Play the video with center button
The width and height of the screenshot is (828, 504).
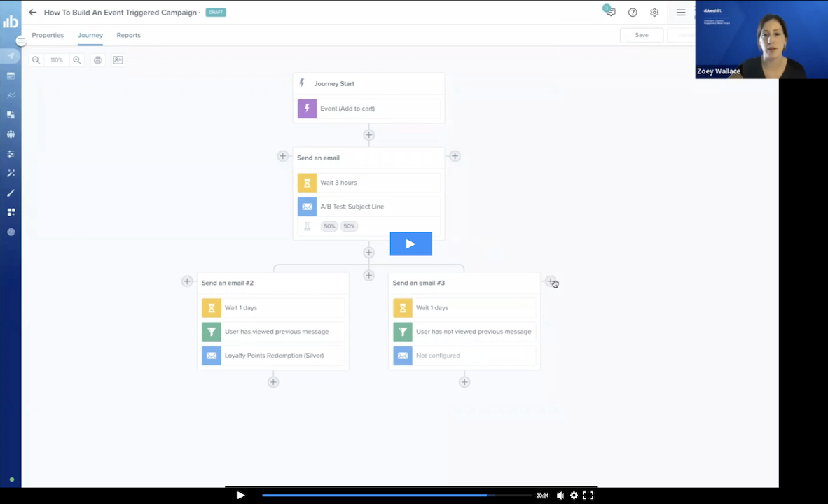pos(410,244)
